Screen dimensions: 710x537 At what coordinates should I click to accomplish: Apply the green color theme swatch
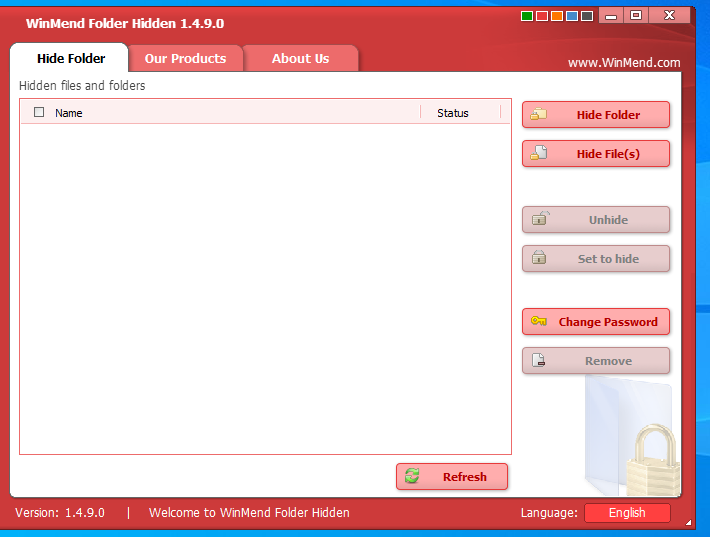point(527,16)
